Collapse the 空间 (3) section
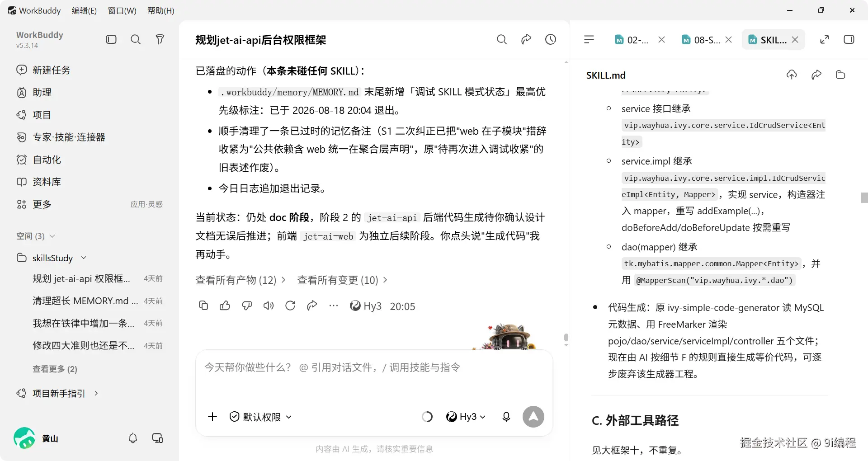 coord(36,236)
